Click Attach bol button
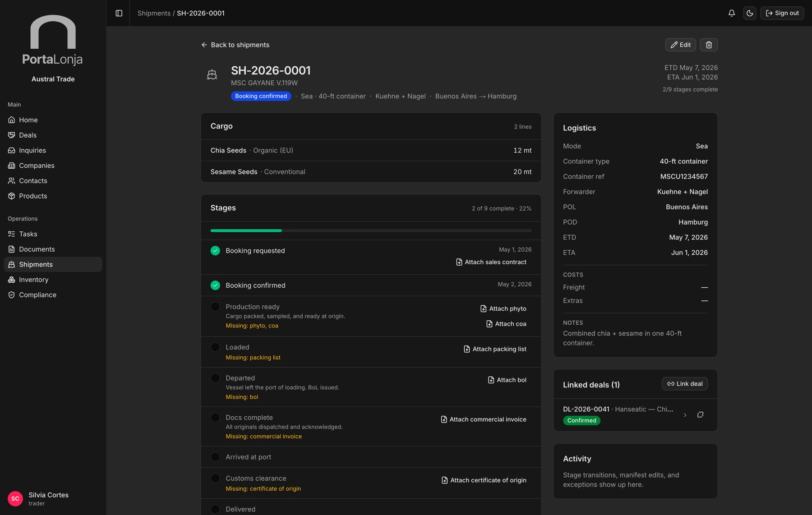812x515 pixels. (507, 380)
